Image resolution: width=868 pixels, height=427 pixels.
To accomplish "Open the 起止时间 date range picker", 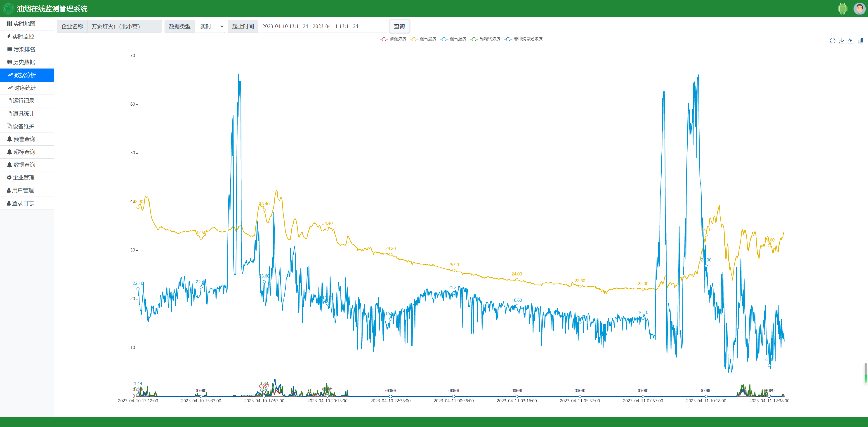I will point(322,26).
